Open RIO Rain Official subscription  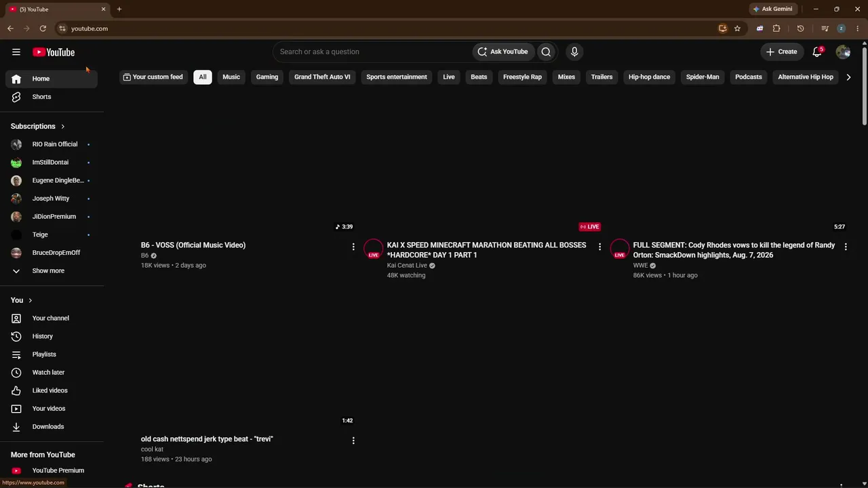(x=52, y=144)
